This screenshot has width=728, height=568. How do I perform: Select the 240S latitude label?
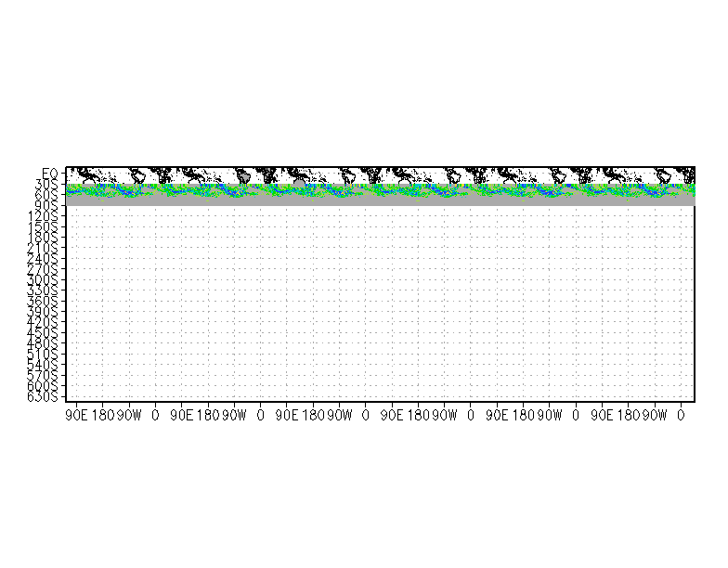point(43,258)
